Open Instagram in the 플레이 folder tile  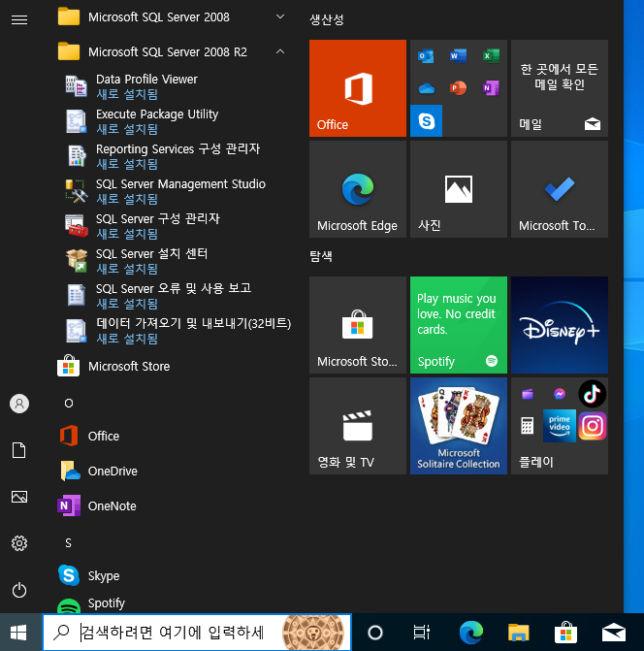click(593, 426)
